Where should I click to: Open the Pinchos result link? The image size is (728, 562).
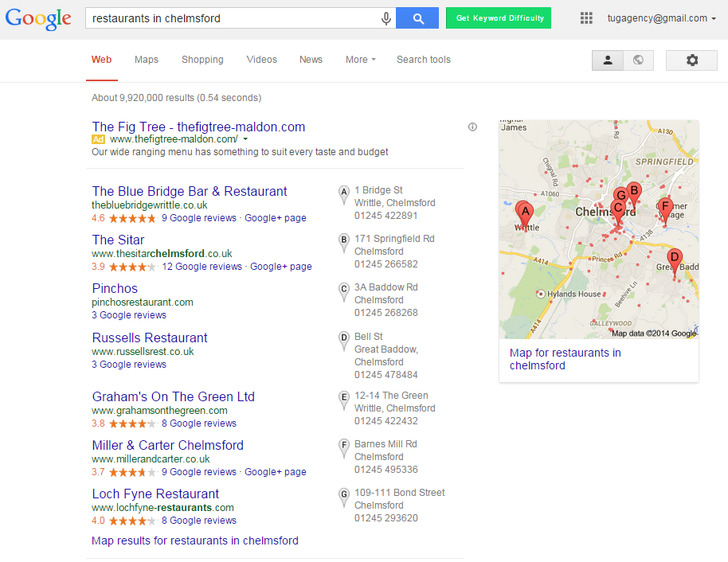(x=115, y=289)
